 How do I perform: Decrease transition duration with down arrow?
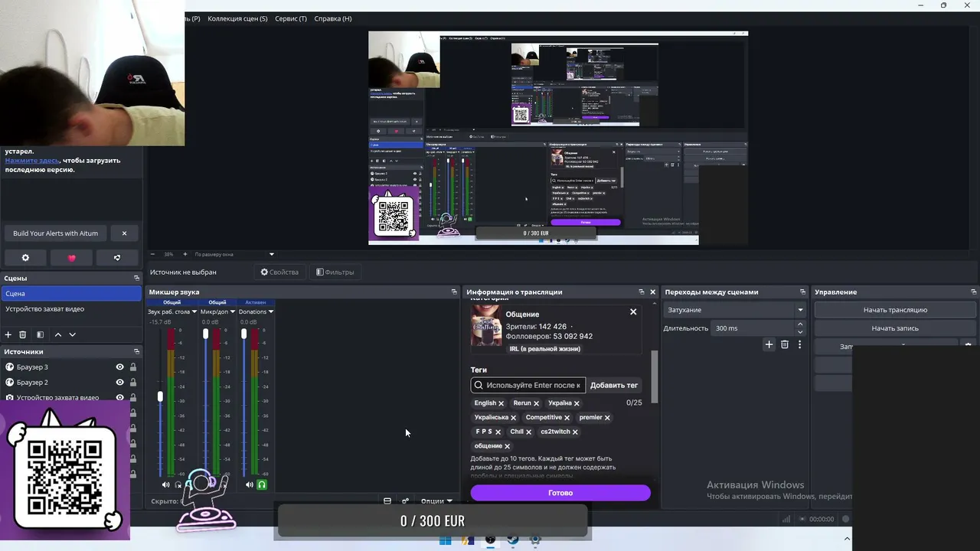(800, 332)
